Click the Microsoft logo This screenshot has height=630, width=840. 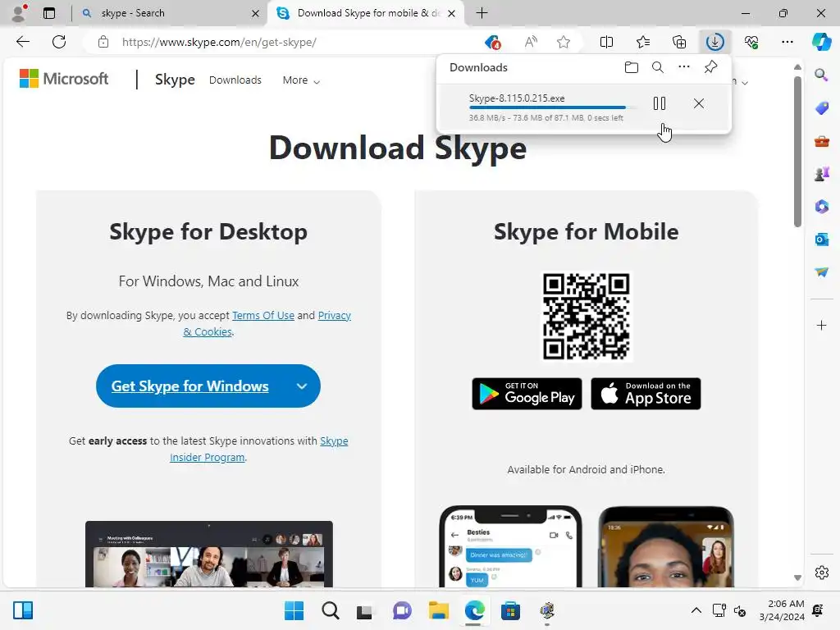pos(64,79)
